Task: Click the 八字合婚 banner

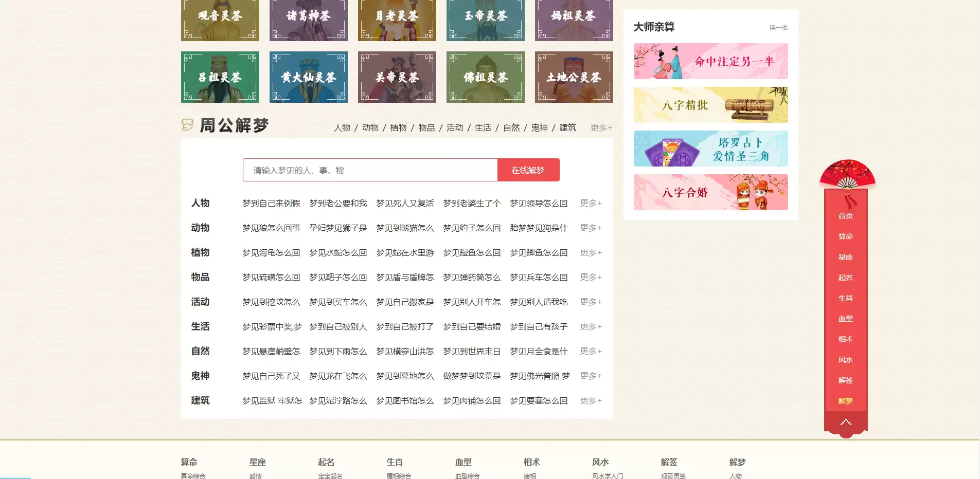Action: 710,192
